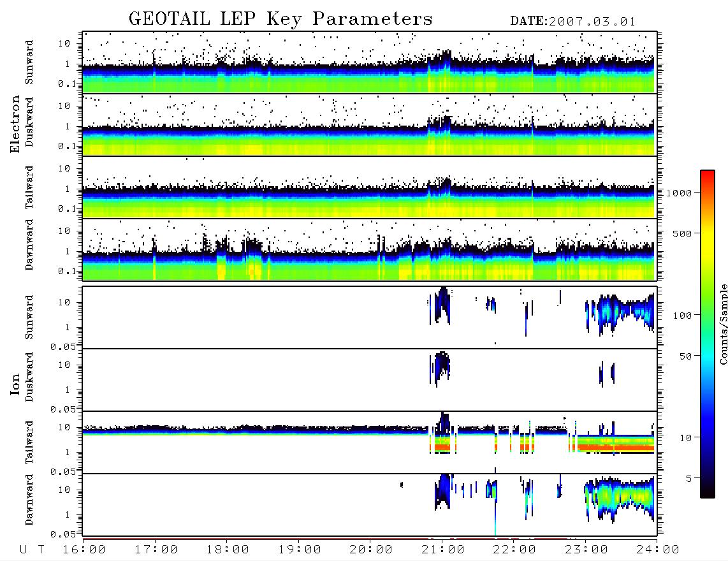The image size is (728, 561).
Task: Click the "500" color bar tick label
Action: click(x=682, y=234)
